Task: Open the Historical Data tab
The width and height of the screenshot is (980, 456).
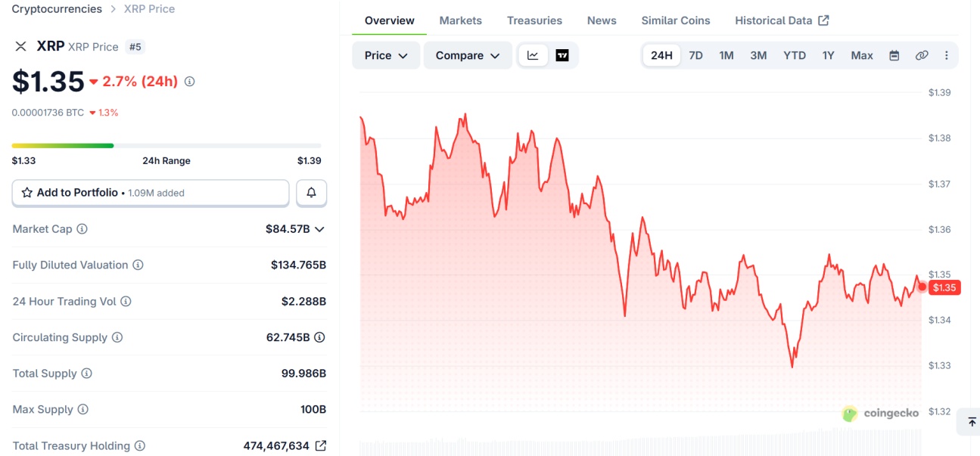Action: 782,20
